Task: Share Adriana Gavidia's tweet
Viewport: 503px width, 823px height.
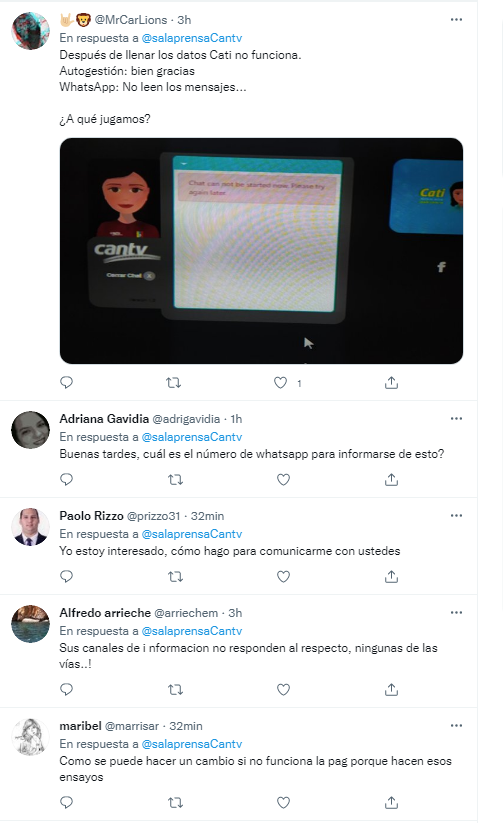Action: [391, 479]
